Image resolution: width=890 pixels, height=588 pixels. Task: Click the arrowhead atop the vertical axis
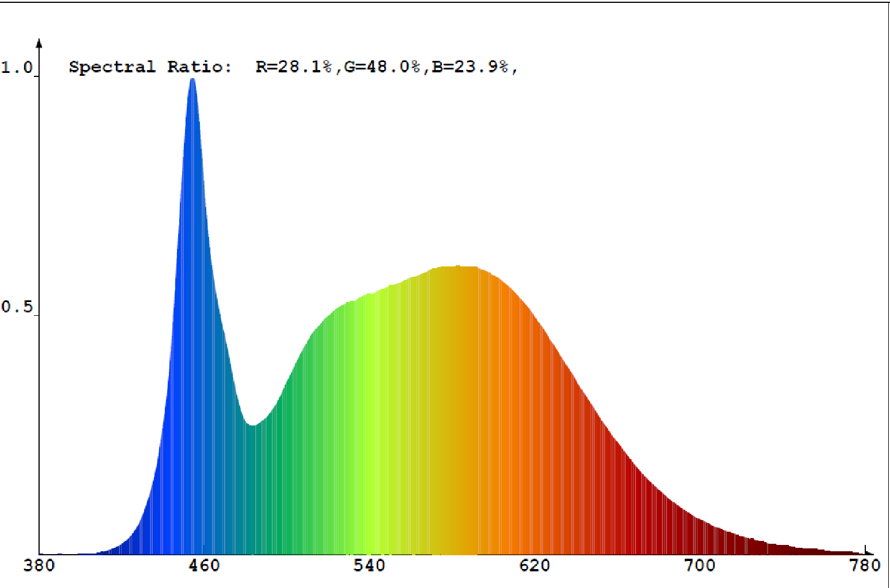tap(39, 42)
